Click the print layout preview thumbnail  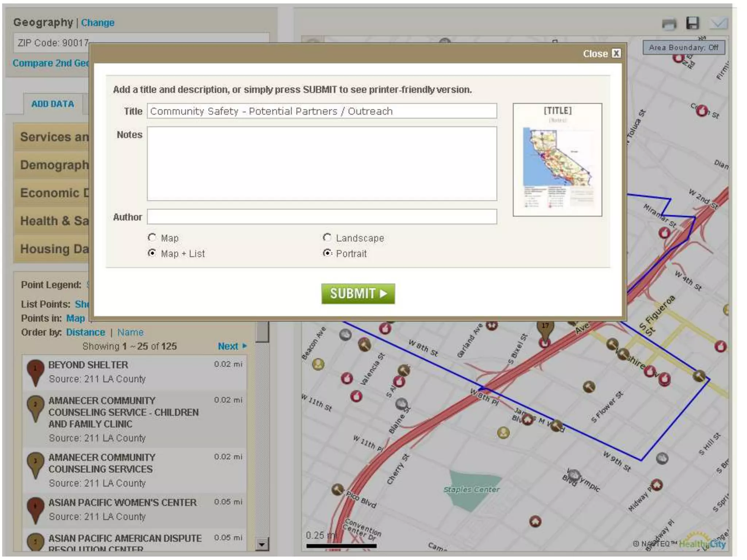click(557, 160)
